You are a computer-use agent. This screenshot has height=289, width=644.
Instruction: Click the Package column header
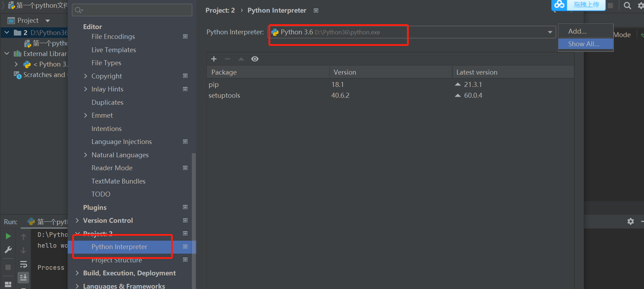(x=268, y=72)
